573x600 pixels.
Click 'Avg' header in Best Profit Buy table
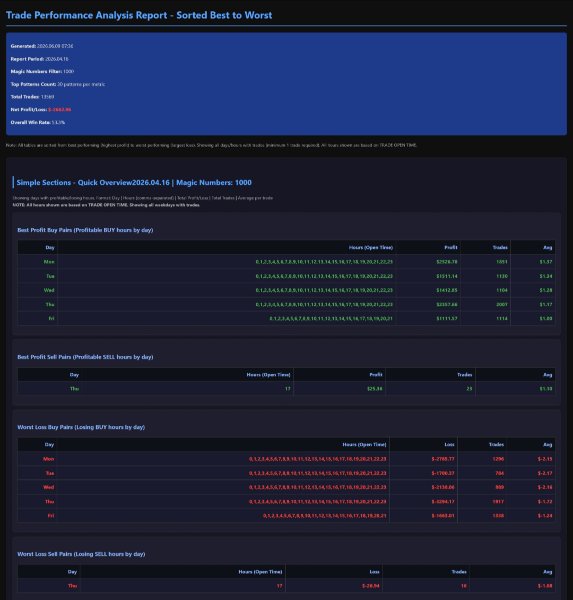click(x=548, y=248)
